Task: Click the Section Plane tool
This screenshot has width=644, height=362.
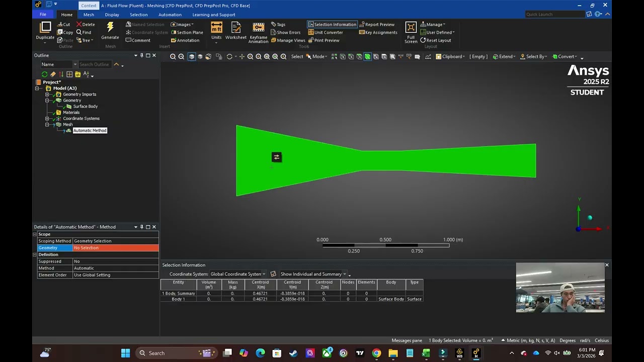Action: pyautogui.click(x=187, y=32)
